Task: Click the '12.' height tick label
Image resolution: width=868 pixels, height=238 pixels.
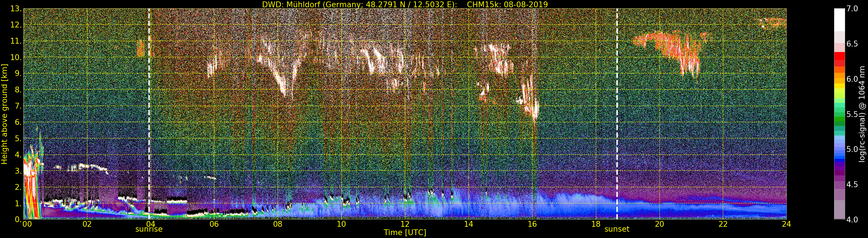Action: click(x=16, y=25)
